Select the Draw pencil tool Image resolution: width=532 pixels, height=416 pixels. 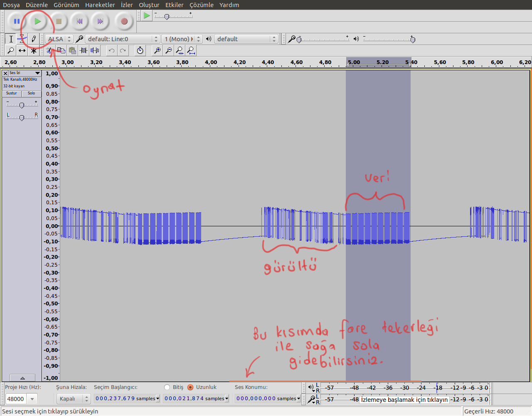point(33,39)
